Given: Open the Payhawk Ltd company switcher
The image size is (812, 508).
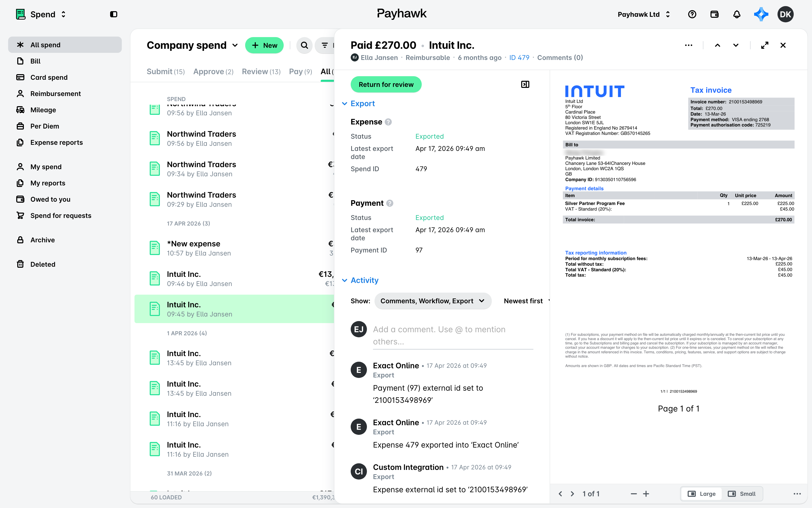Looking at the screenshot, I should [x=644, y=14].
